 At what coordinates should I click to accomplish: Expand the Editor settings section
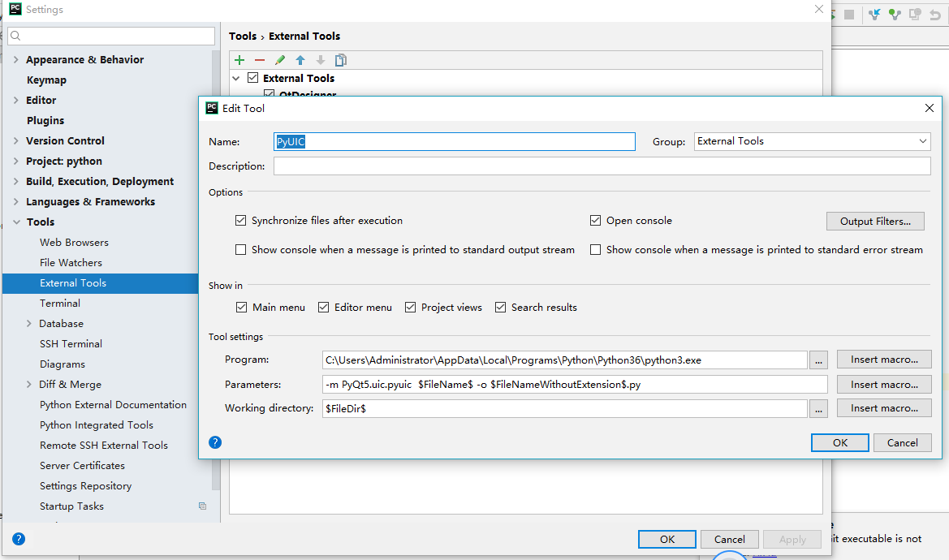pyautogui.click(x=15, y=100)
